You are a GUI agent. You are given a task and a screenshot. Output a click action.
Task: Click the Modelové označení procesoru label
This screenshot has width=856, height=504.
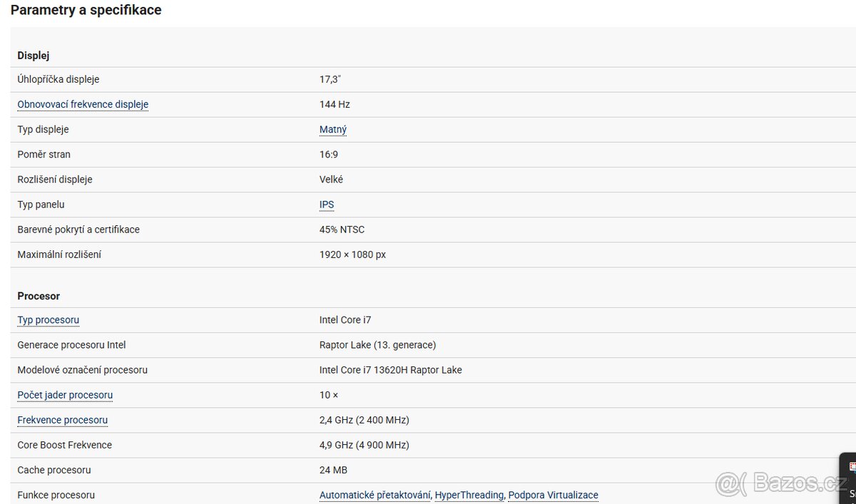click(83, 370)
